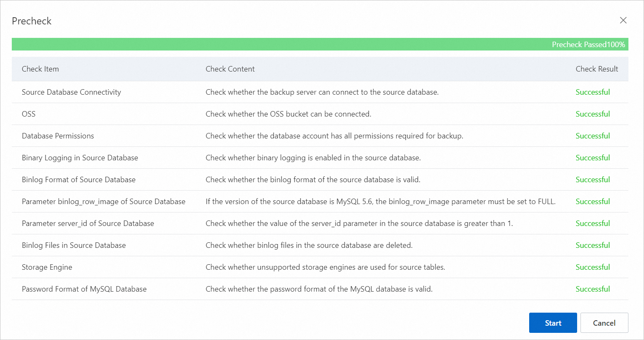Click the Start button
This screenshot has width=644, height=340.
pyautogui.click(x=553, y=323)
